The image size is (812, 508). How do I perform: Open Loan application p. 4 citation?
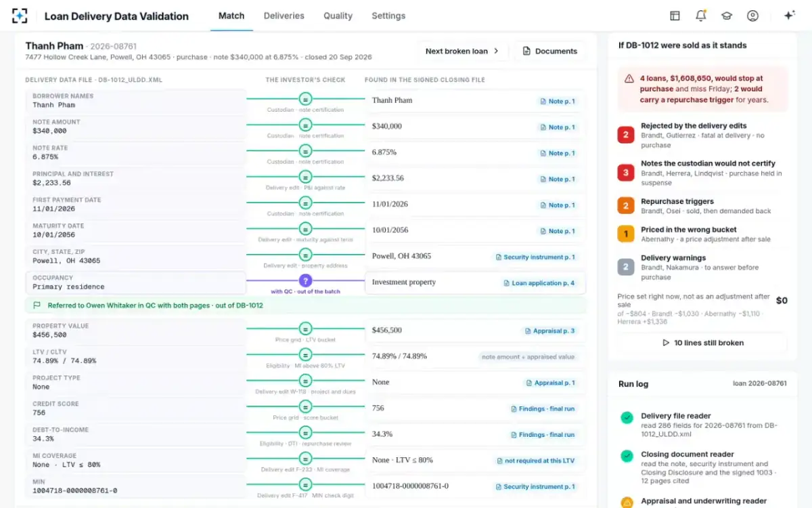tap(539, 283)
